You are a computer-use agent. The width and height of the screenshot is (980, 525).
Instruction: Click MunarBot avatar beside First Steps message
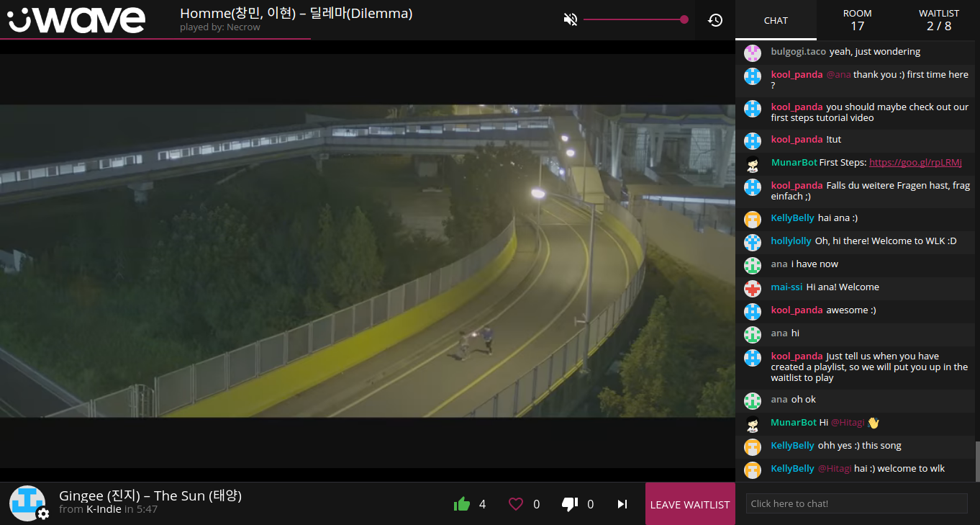(753, 163)
